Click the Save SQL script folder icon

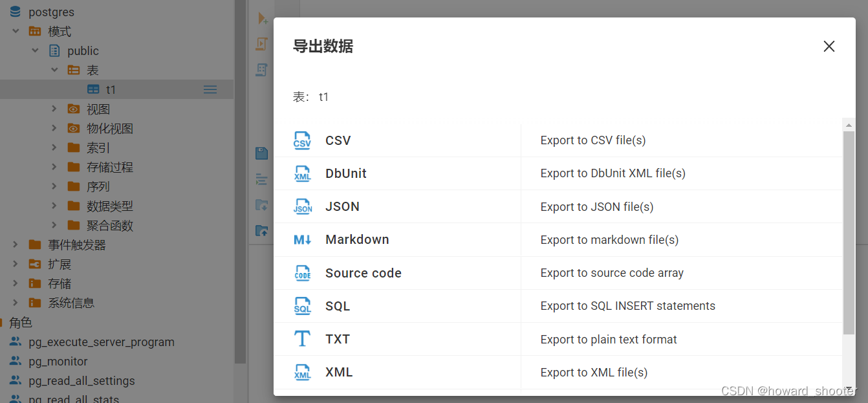(261, 231)
